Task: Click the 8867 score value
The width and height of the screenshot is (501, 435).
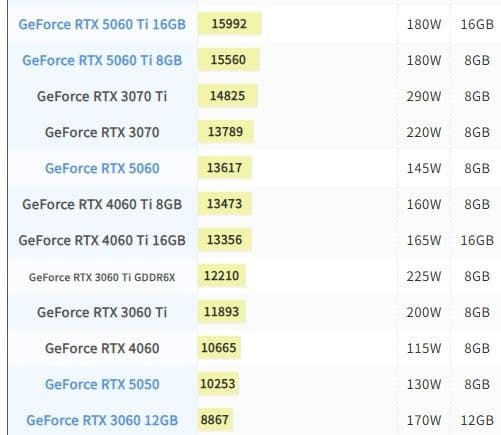Action: 215,420
